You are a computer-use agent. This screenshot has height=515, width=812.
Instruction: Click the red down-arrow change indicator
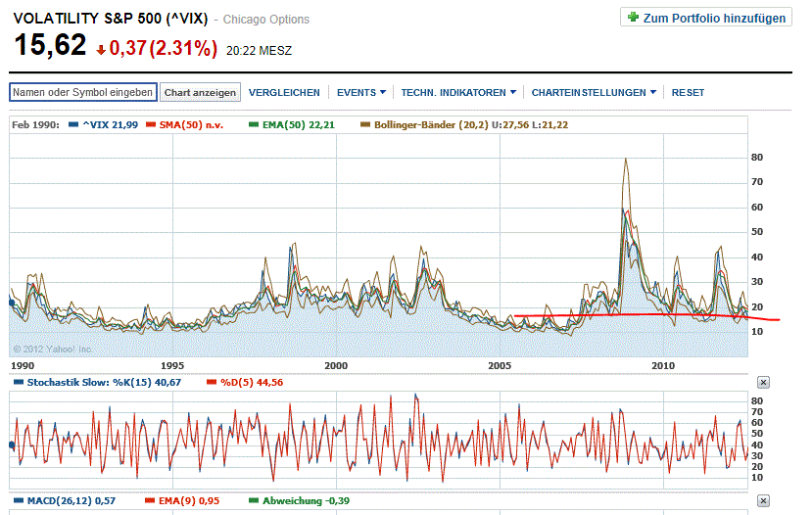(x=101, y=49)
